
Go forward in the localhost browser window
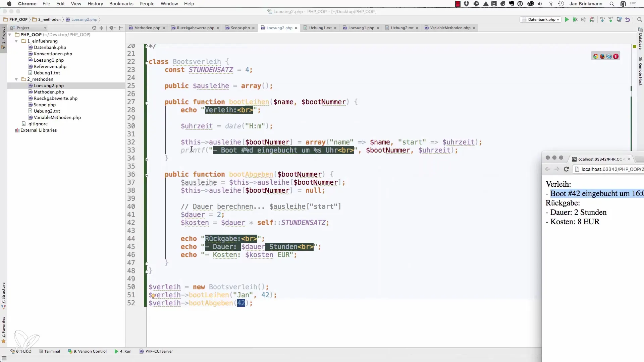(x=557, y=169)
